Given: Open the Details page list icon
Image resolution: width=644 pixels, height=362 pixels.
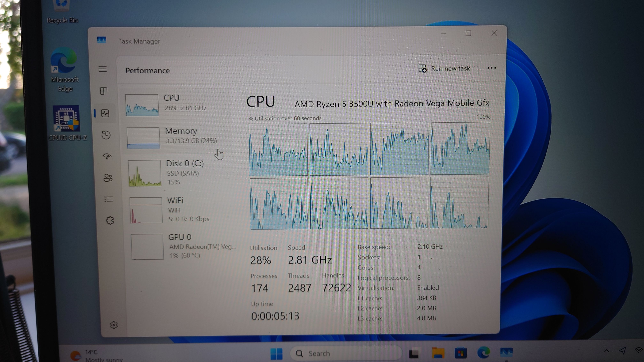Looking at the screenshot, I should [109, 199].
